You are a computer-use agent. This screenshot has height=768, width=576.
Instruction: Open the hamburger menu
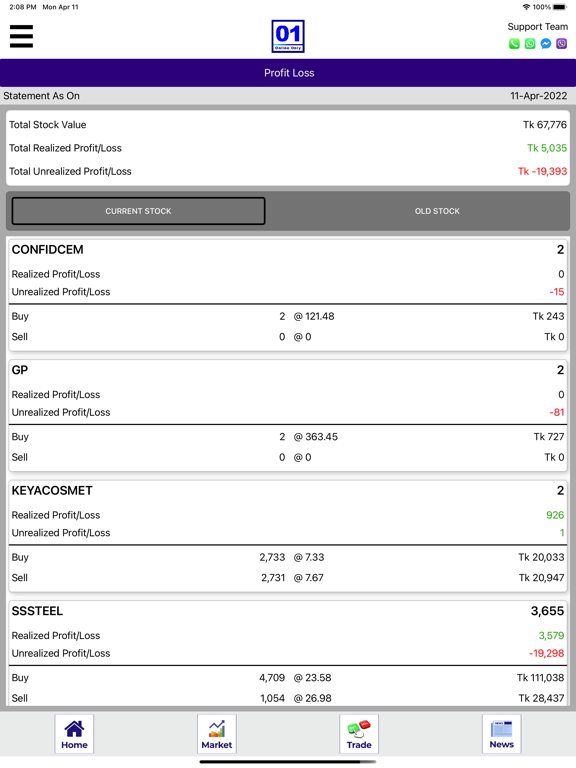click(21, 36)
